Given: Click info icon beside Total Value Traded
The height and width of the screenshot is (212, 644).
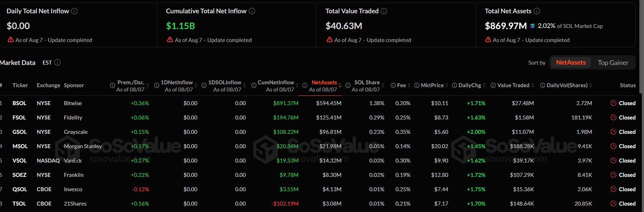Looking at the screenshot, I should click(x=384, y=11).
